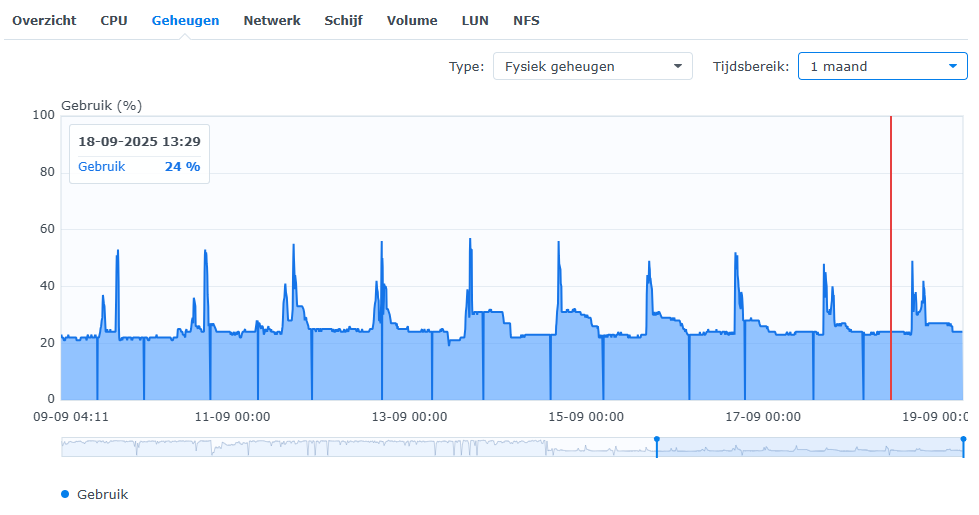
Task: Click the Gebruik legend label
Action: pyautogui.click(x=102, y=494)
